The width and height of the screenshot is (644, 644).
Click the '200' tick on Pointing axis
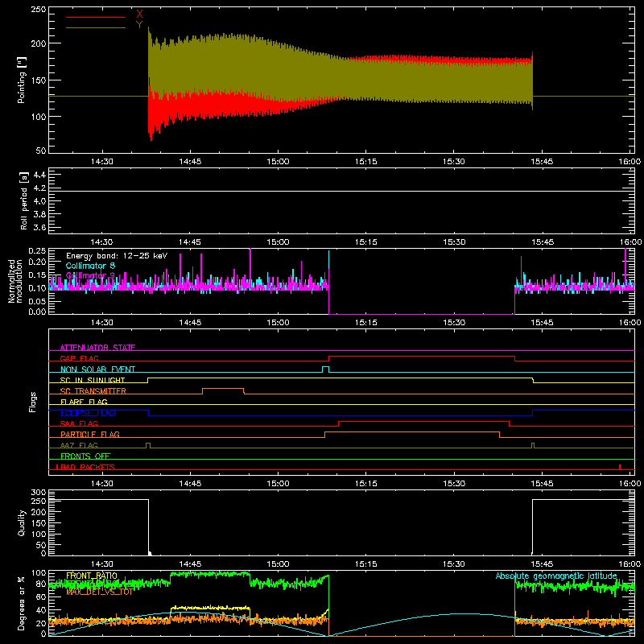point(38,43)
